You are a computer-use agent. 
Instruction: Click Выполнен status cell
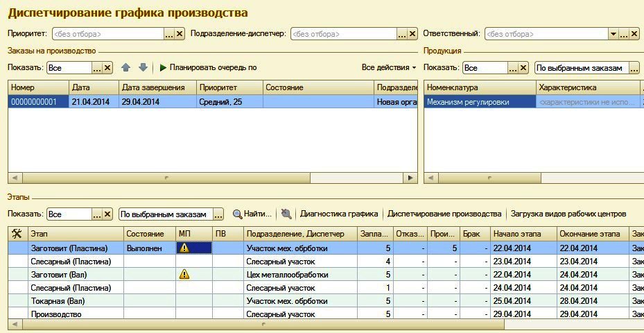pyautogui.click(x=150, y=248)
